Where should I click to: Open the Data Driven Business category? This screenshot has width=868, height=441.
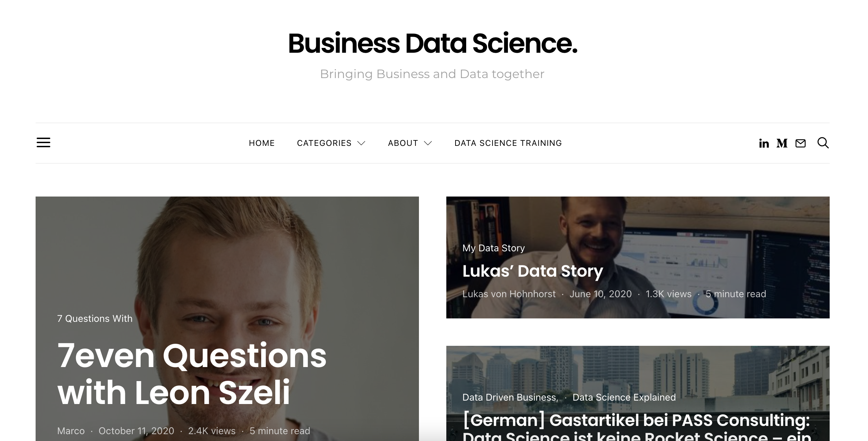[510, 397]
